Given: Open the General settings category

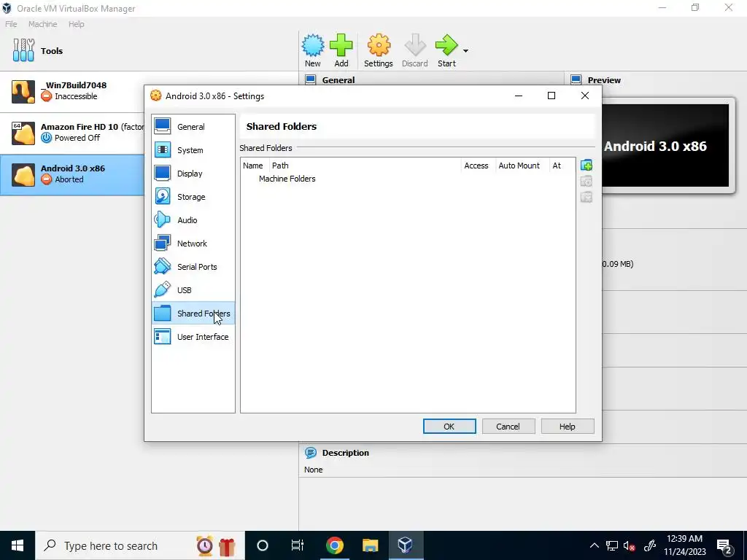Looking at the screenshot, I should coord(193,127).
